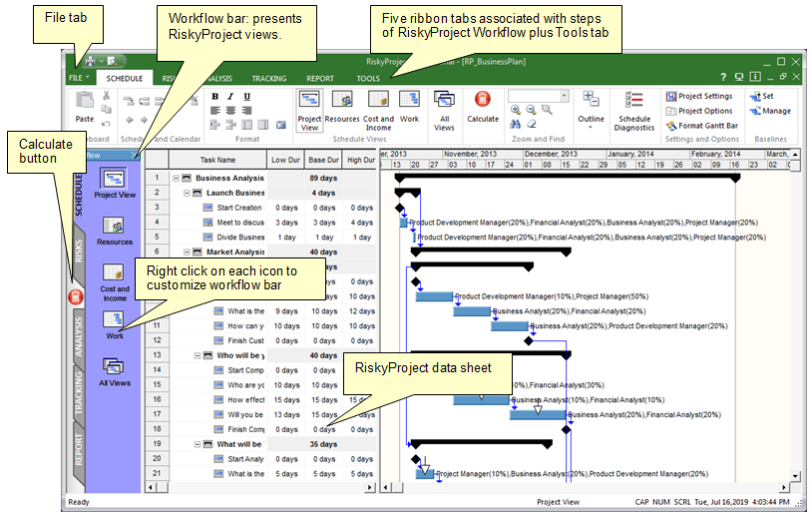Toggle Italic formatting
Viewport: 812px width, 514px height.
[230, 97]
